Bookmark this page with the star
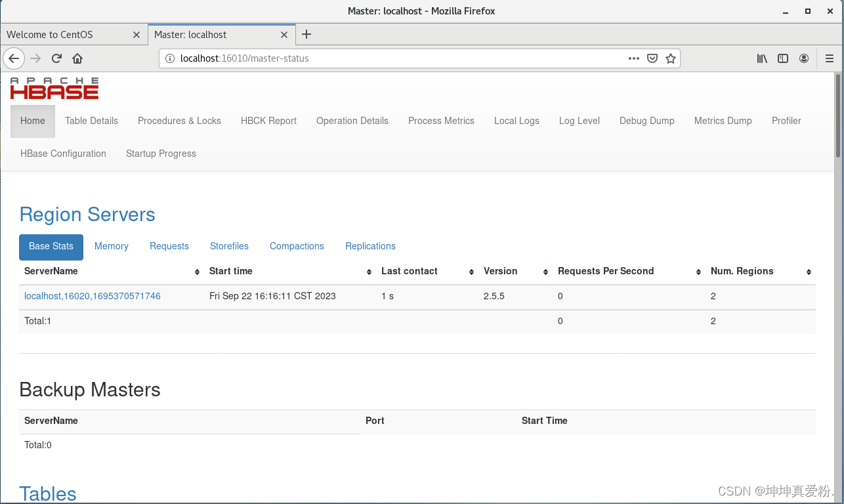Viewport: 844px width, 504px height. [671, 58]
